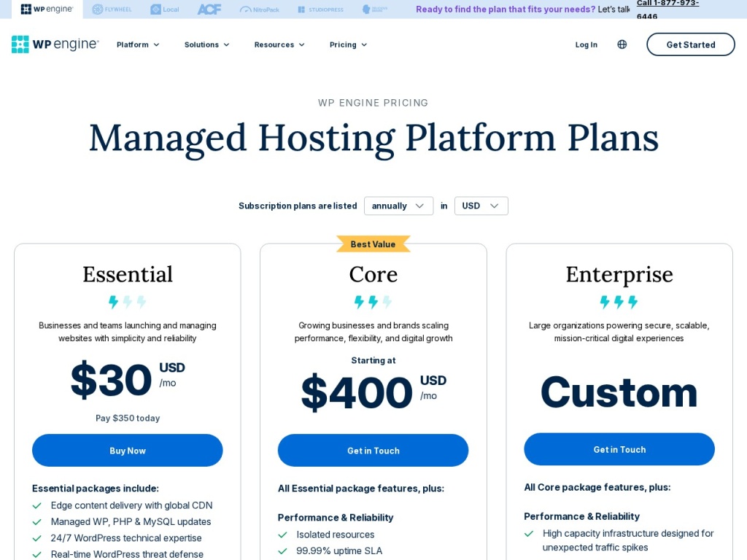Click the checkmark beside High capacity infrastructure

529,534
